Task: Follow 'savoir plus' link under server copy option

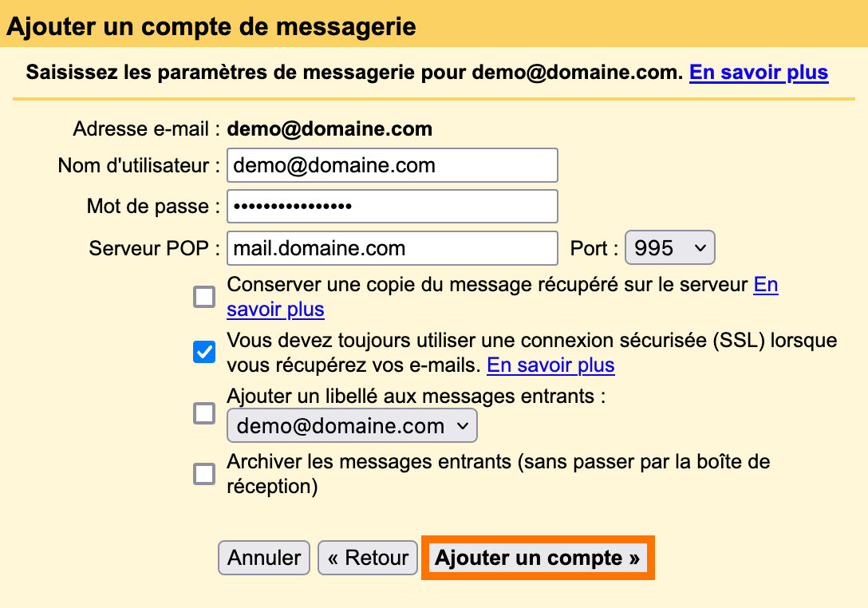Action: 275,310
